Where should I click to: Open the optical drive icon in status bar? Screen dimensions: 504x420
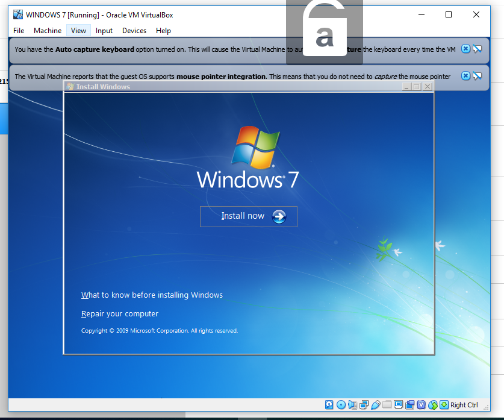(341, 404)
